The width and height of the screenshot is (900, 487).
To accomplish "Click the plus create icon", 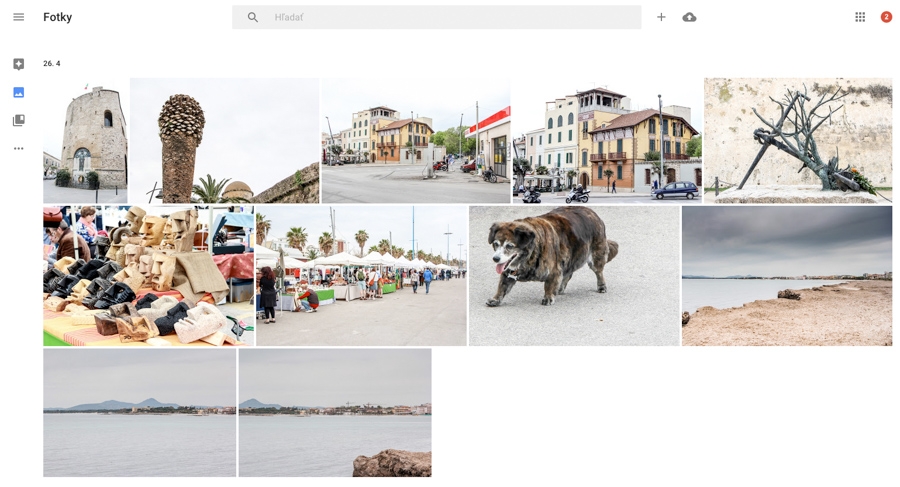I will pos(661,17).
